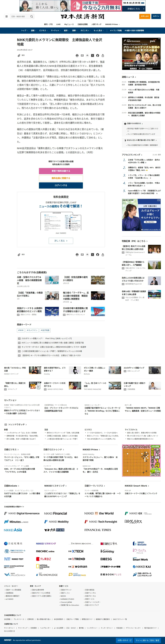Open the みずほグループ サステナビリティ ad image
Viewport: 165px width, 644px height.
(141, 215)
